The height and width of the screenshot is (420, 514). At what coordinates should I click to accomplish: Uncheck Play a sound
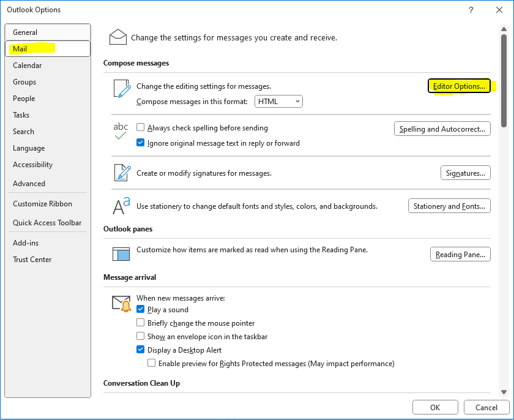pyautogui.click(x=140, y=309)
